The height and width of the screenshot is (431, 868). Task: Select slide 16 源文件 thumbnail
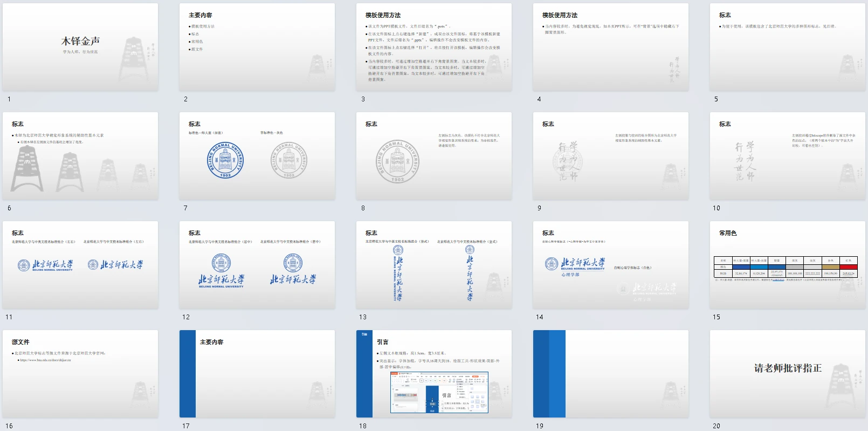coord(80,374)
